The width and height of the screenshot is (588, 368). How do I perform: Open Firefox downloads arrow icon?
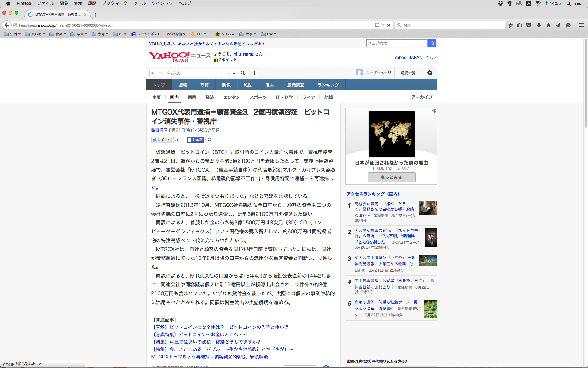539,25
